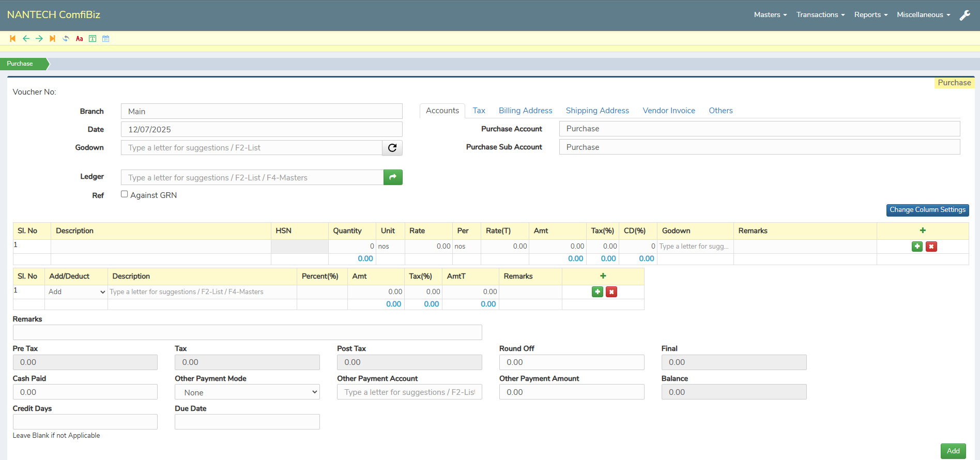Click the green share arrow beside Ledger
This screenshot has height=460, width=980.
[393, 177]
